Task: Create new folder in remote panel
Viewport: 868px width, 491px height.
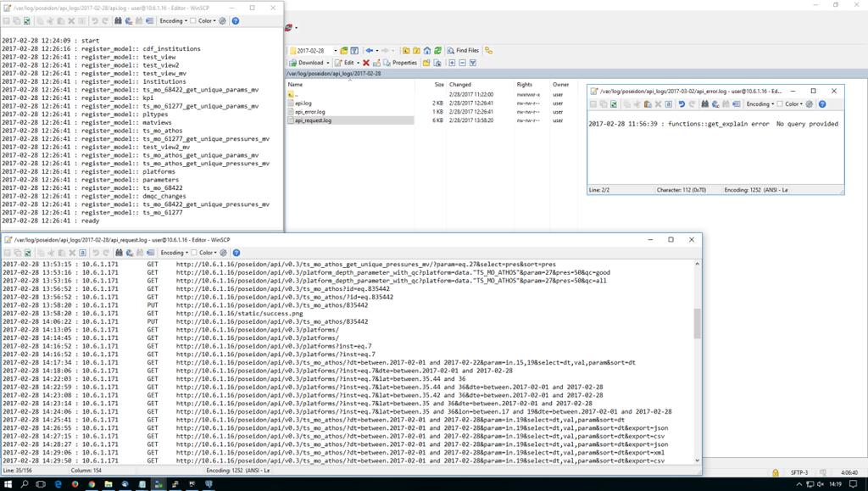Action: pos(426,63)
